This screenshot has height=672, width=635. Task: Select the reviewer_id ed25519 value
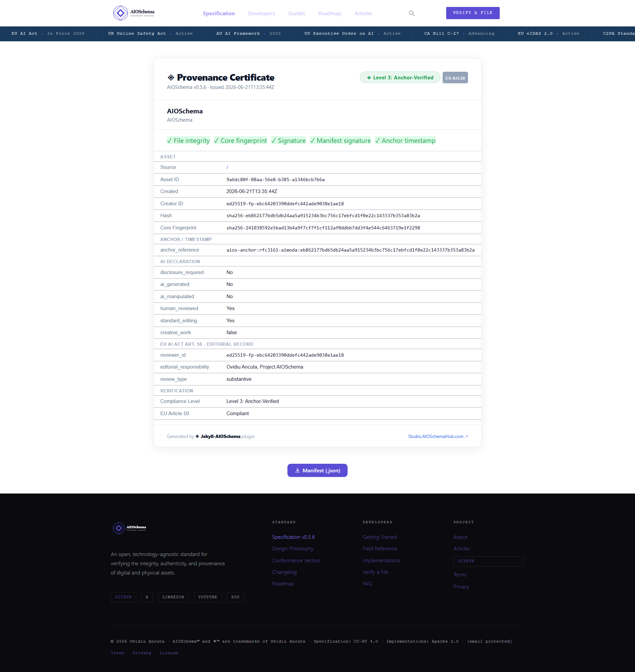(285, 355)
